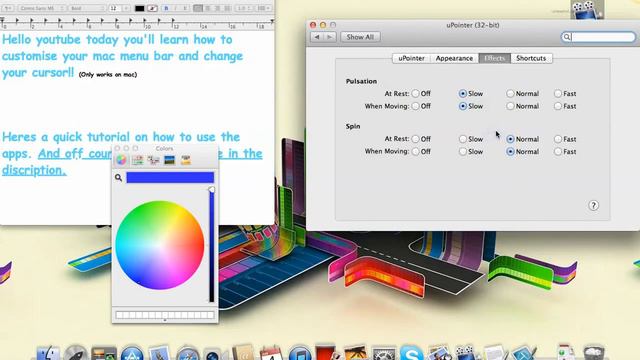Click the magnifier icon in the search field
640x360 pixels.
pos(567,37)
